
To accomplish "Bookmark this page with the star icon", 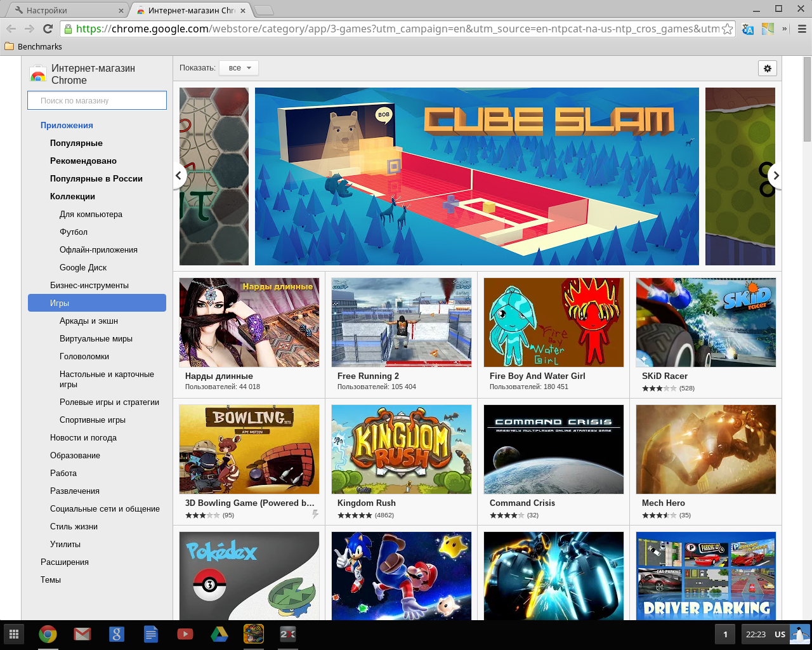I will (x=728, y=29).
